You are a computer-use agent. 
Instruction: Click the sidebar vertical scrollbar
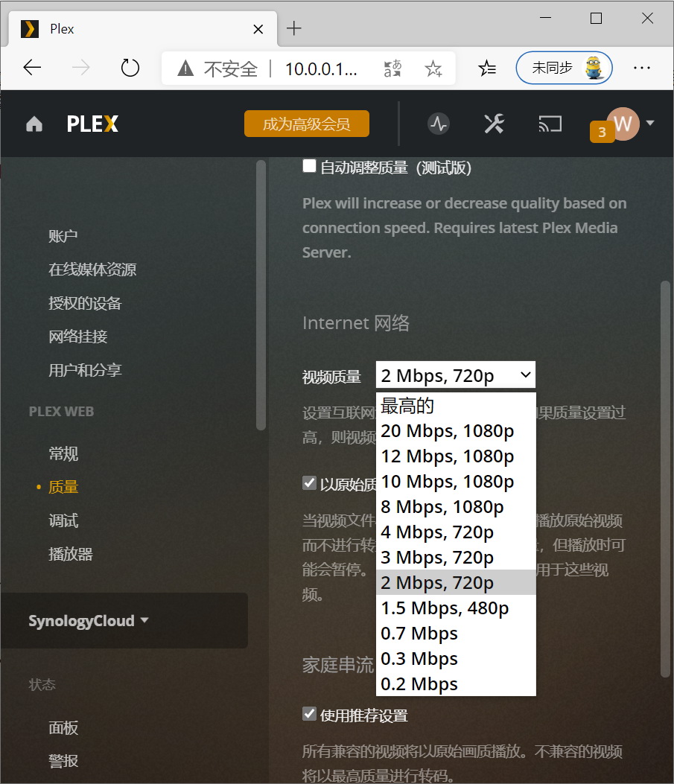point(261,295)
